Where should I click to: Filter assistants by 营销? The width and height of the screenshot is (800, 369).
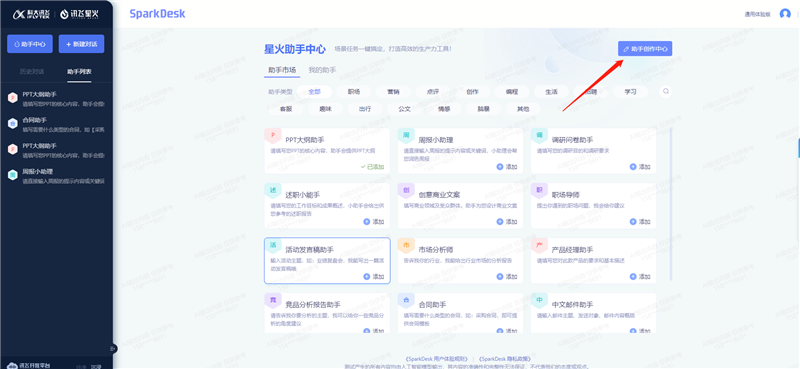(393, 92)
